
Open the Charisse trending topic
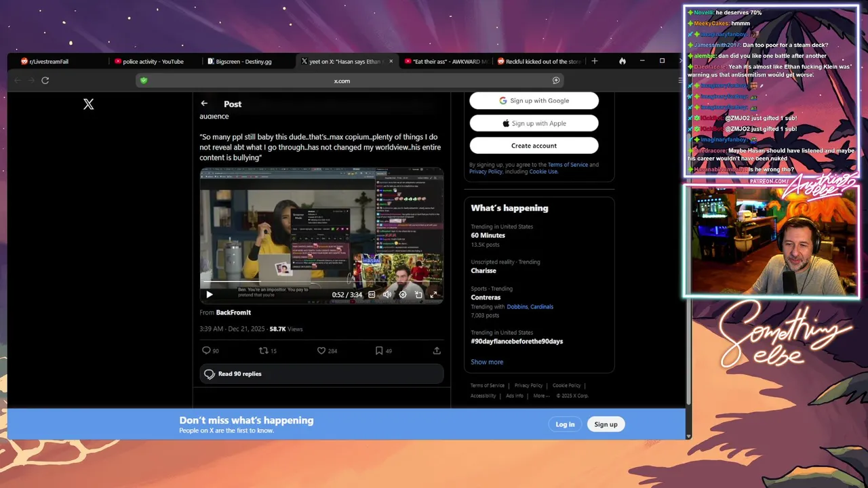pos(484,270)
